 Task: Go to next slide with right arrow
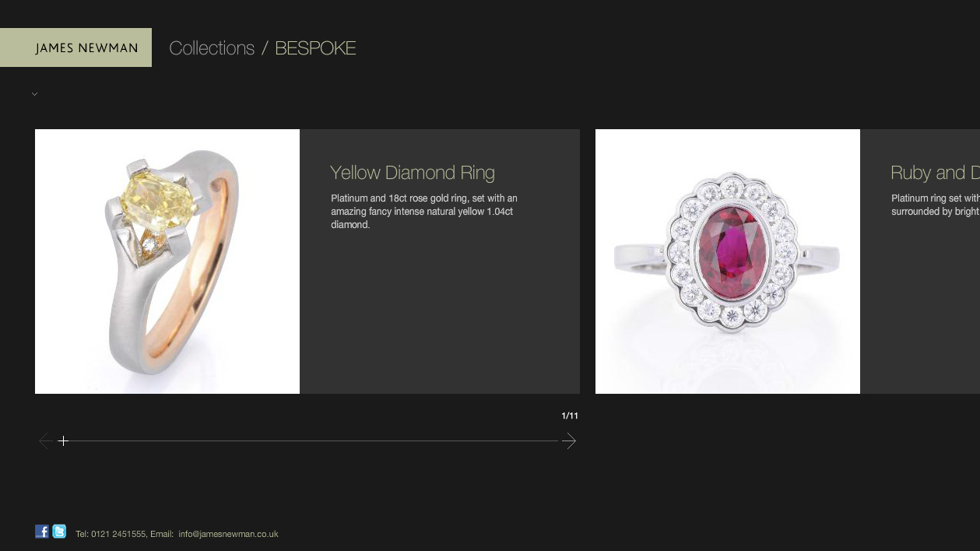tap(569, 441)
